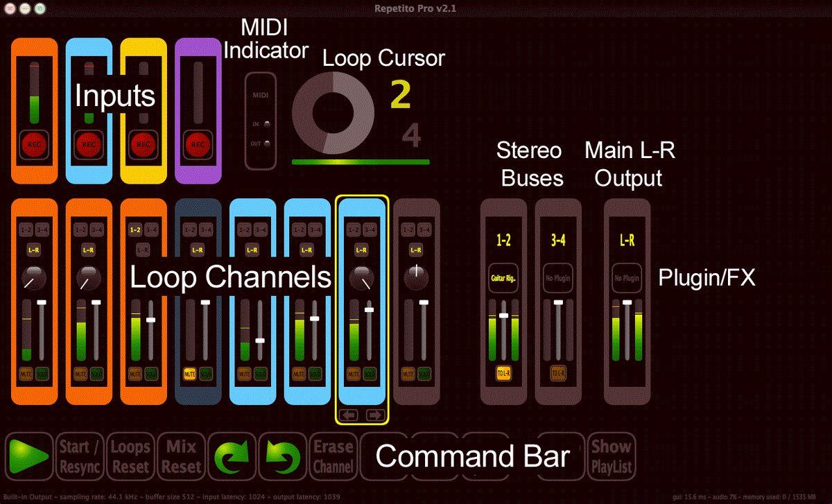Click the green clockwise redo arrow icon
Screen dimensions: 832x504
click(232, 456)
